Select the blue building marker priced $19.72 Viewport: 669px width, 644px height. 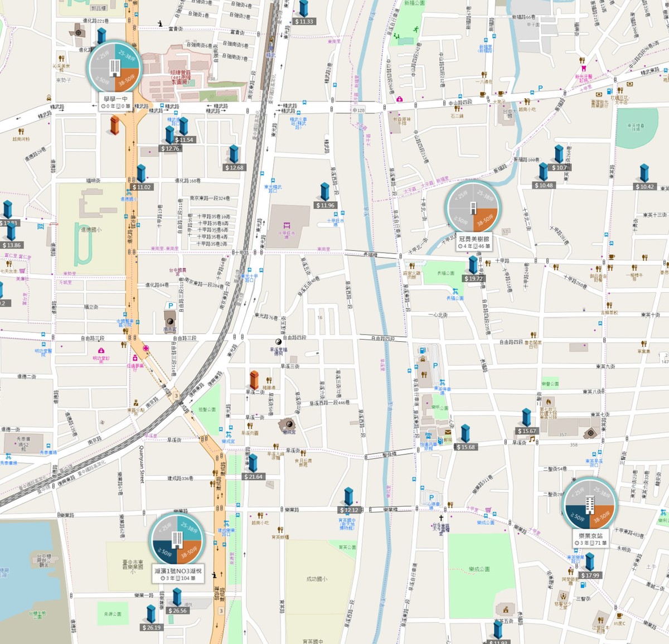473,269
